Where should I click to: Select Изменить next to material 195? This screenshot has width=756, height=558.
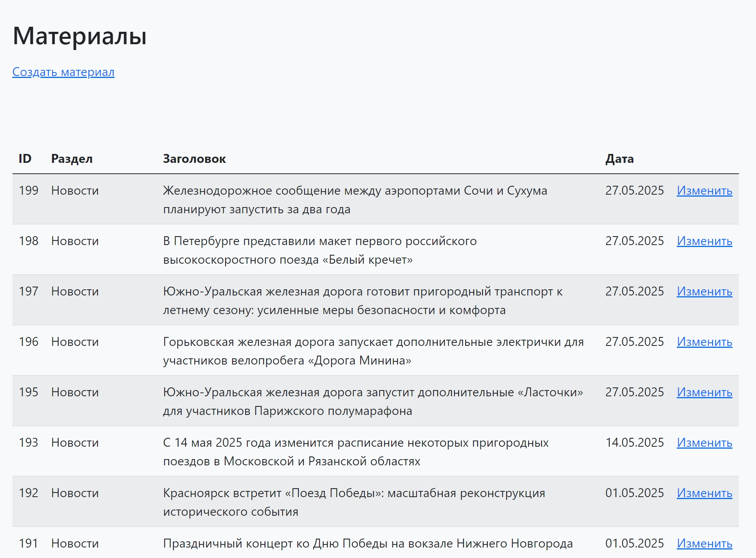[x=704, y=392]
